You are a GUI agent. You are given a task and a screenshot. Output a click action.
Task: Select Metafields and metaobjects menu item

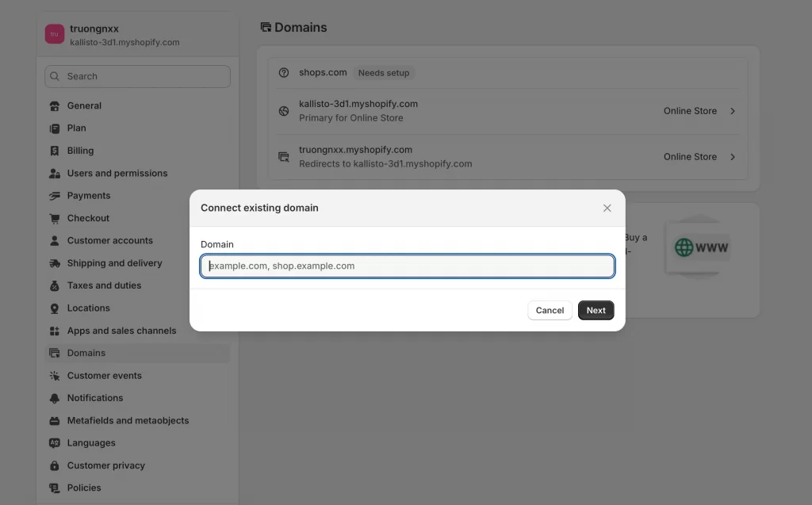[x=128, y=420]
